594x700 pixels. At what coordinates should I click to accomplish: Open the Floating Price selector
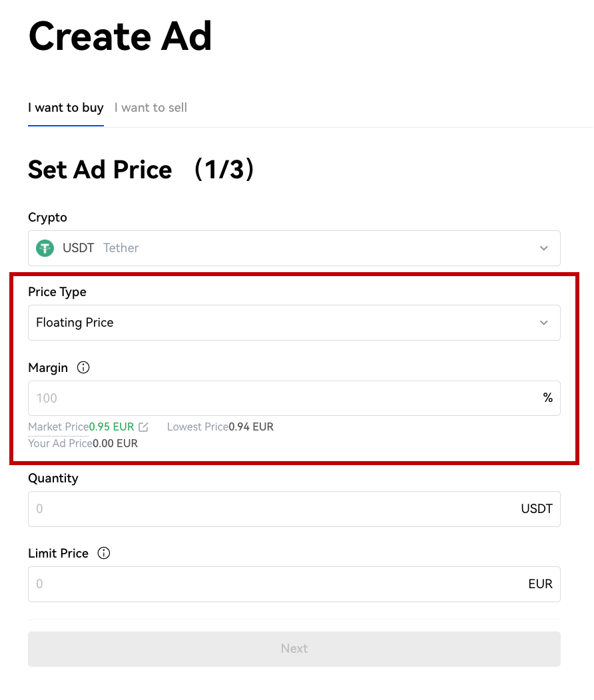294,323
